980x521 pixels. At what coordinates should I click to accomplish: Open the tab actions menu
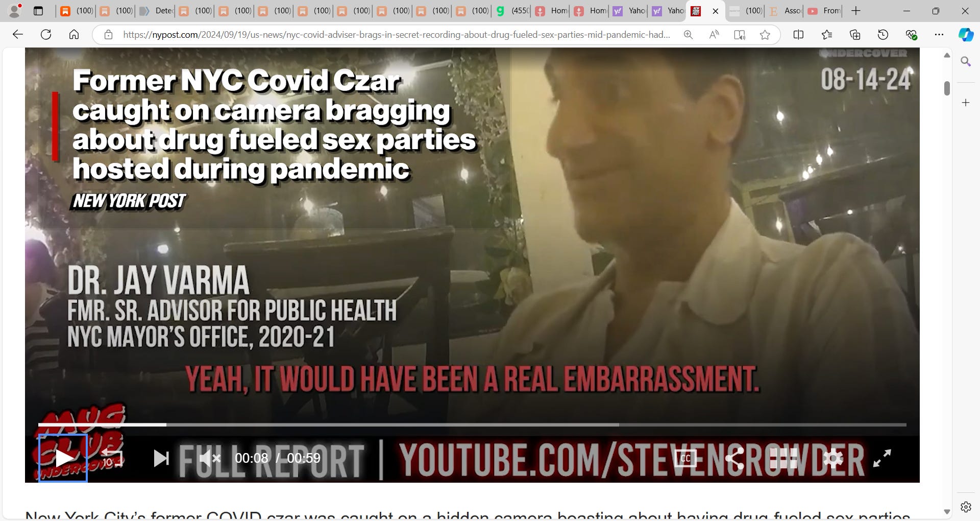click(38, 11)
